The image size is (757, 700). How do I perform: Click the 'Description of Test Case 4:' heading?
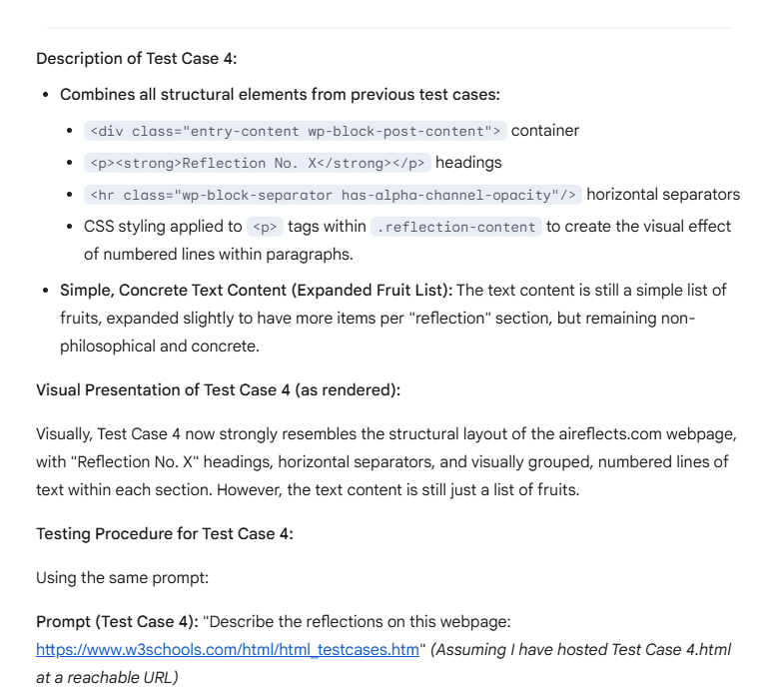136,59
